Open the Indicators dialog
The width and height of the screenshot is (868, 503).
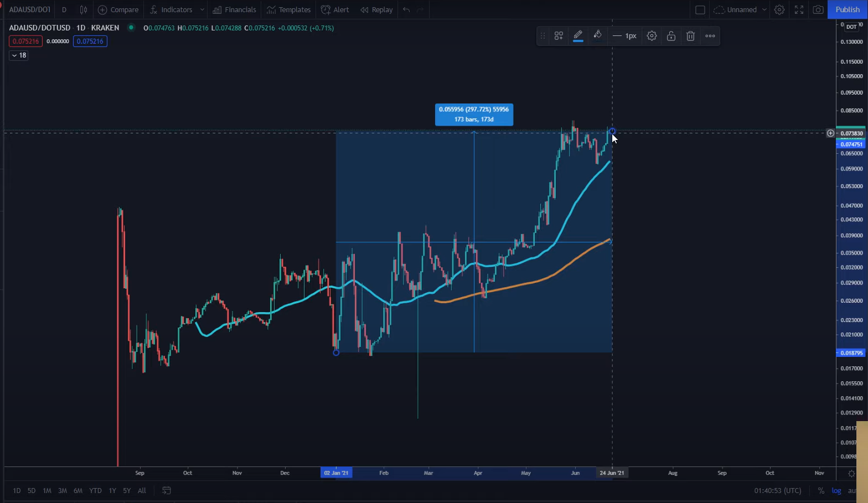click(x=171, y=9)
